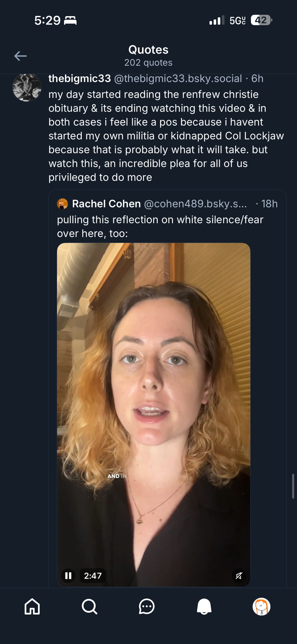Click the page scrollbar handle
The height and width of the screenshot is (644, 297).
[x=293, y=486]
